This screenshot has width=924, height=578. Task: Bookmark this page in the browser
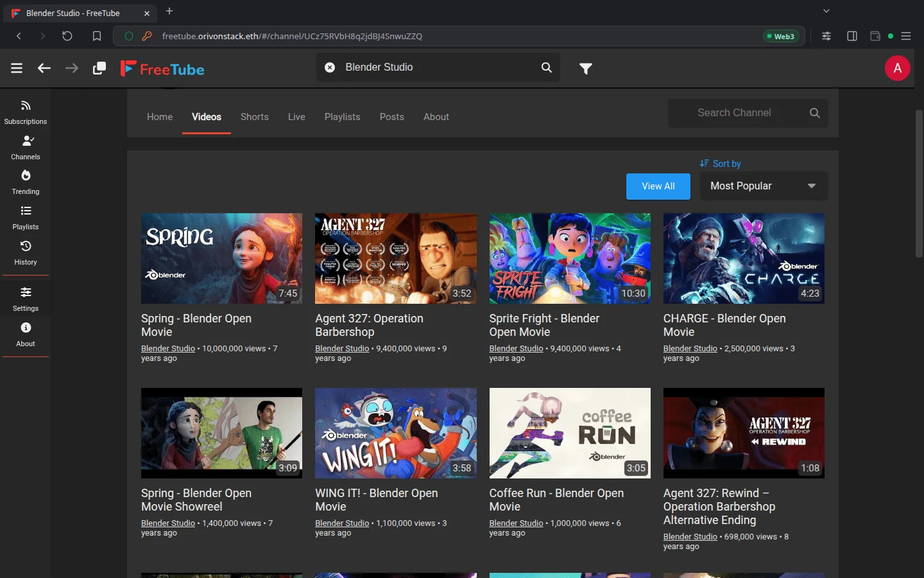97,36
